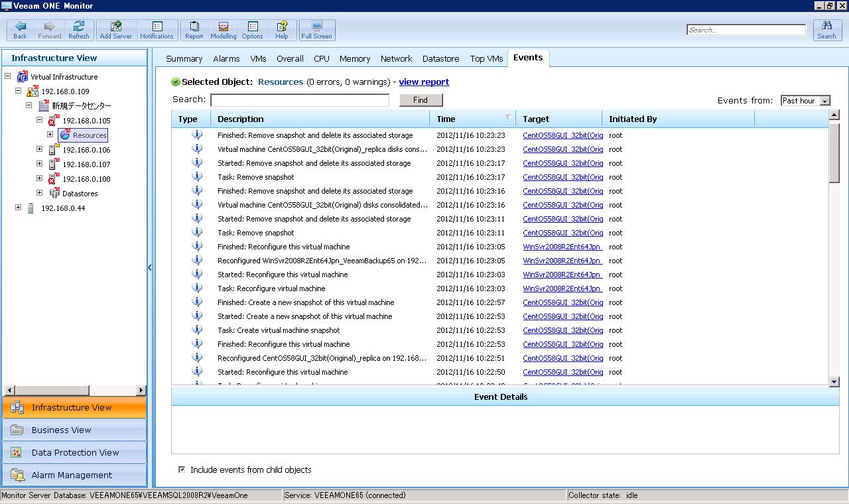Expand the Datastores tree node
Image resolution: width=849 pixels, height=504 pixels.
(40, 193)
